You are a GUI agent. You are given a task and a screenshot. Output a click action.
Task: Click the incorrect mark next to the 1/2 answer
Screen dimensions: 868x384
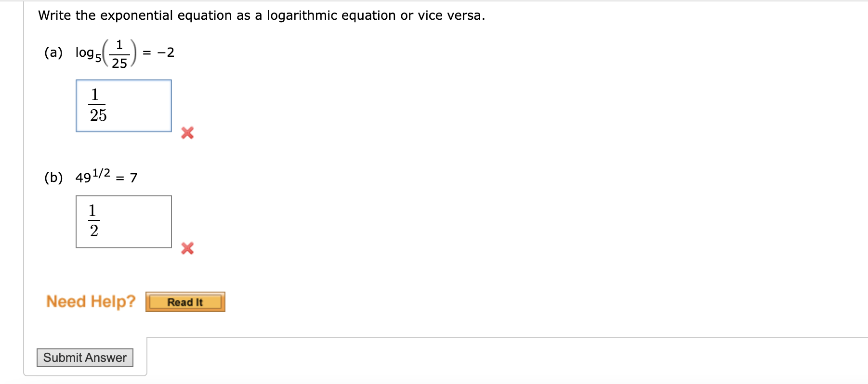tap(187, 249)
